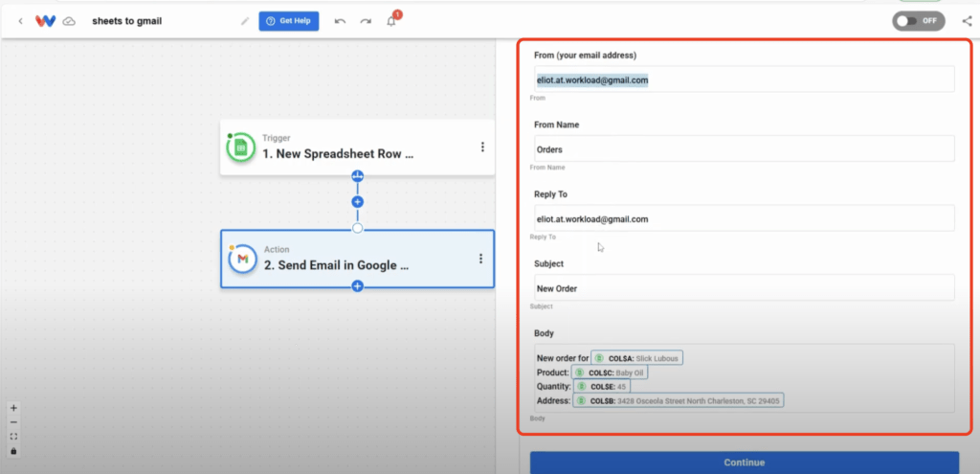Click the From Name field containing Orders
The height and width of the screenshot is (474, 980).
coord(744,148)
